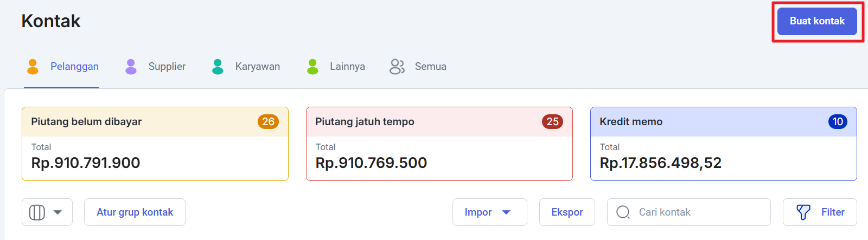
Task: Open the Karyawan tab
Action: [x=257, y=67]
